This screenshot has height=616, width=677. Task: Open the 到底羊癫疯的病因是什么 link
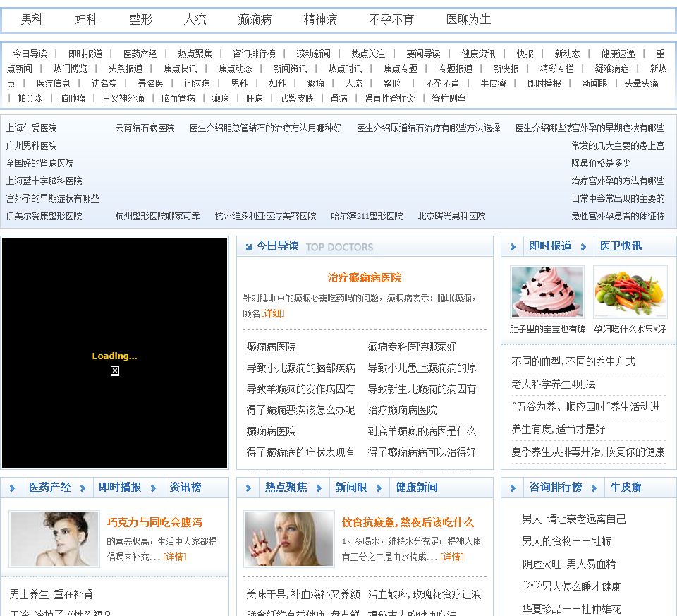click(x=422, y=431)
